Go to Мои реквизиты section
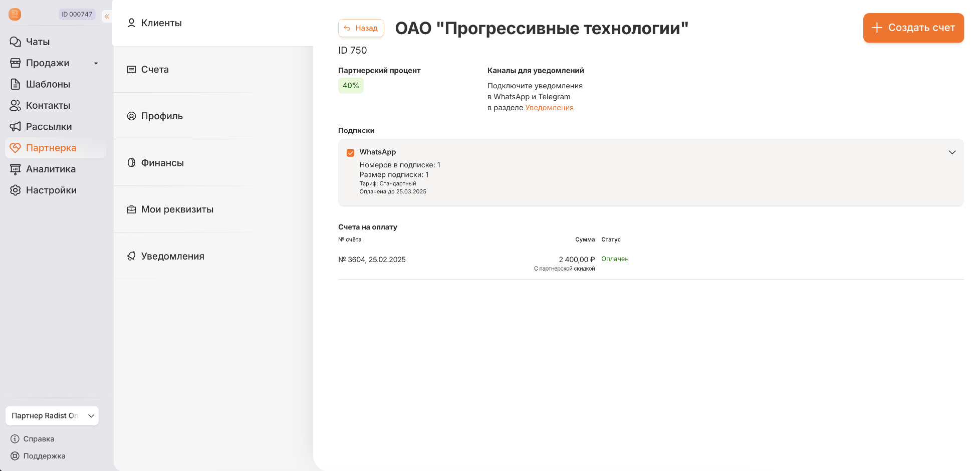The width and height of the screenshot is (980, 471). 177,209
